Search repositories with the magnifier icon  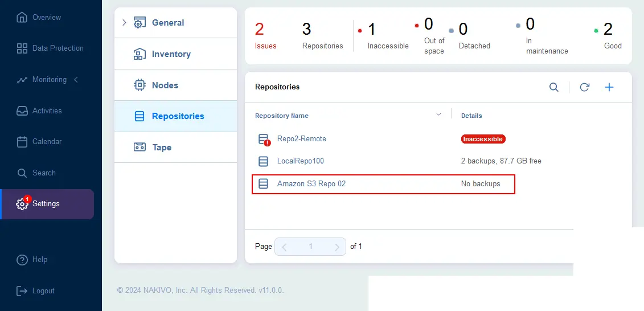click(x=554, y=87)
